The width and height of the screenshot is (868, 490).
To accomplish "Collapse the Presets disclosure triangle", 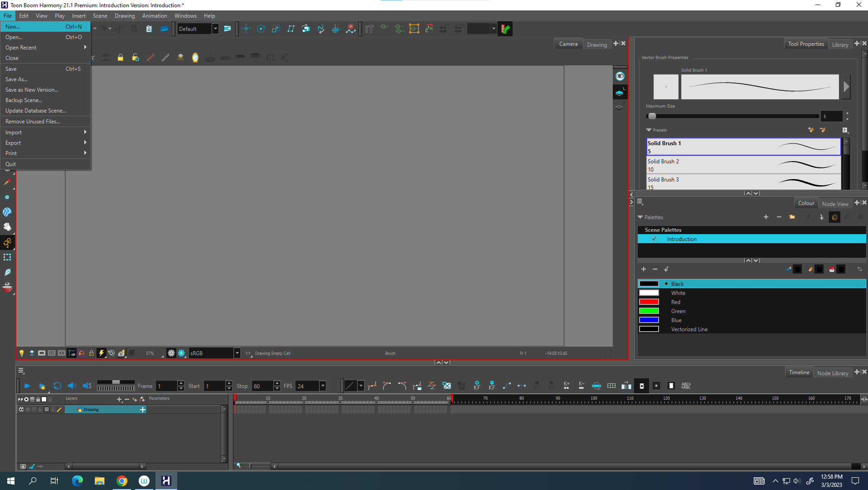I will (649, 130).
